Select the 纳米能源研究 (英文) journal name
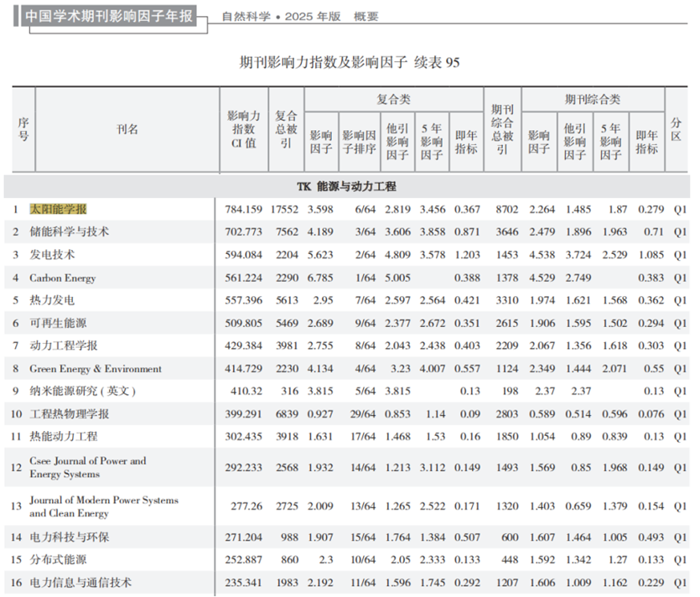This screenshot has height=597, width=700. [82, 391]
